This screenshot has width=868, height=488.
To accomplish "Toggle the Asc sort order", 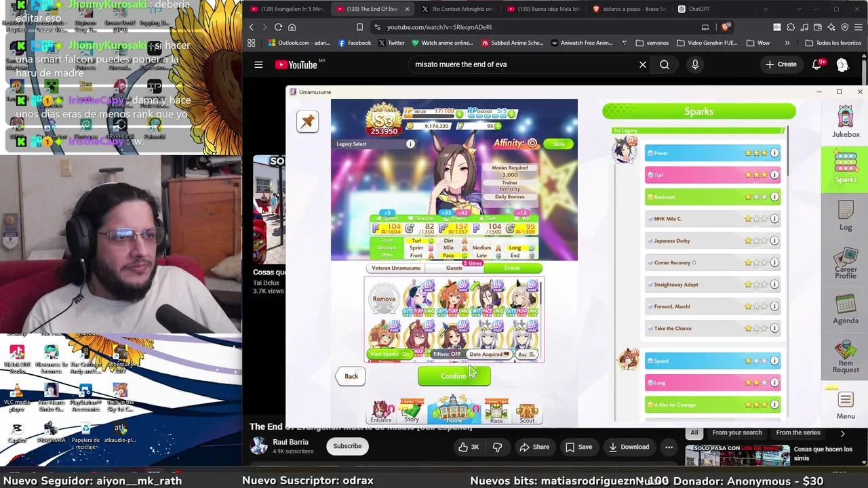I will point(526,354).
